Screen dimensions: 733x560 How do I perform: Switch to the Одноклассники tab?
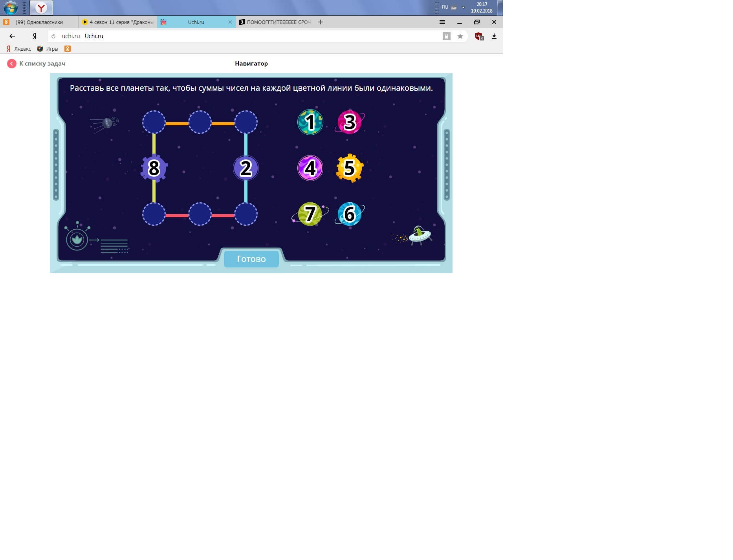tap(39, 22)
